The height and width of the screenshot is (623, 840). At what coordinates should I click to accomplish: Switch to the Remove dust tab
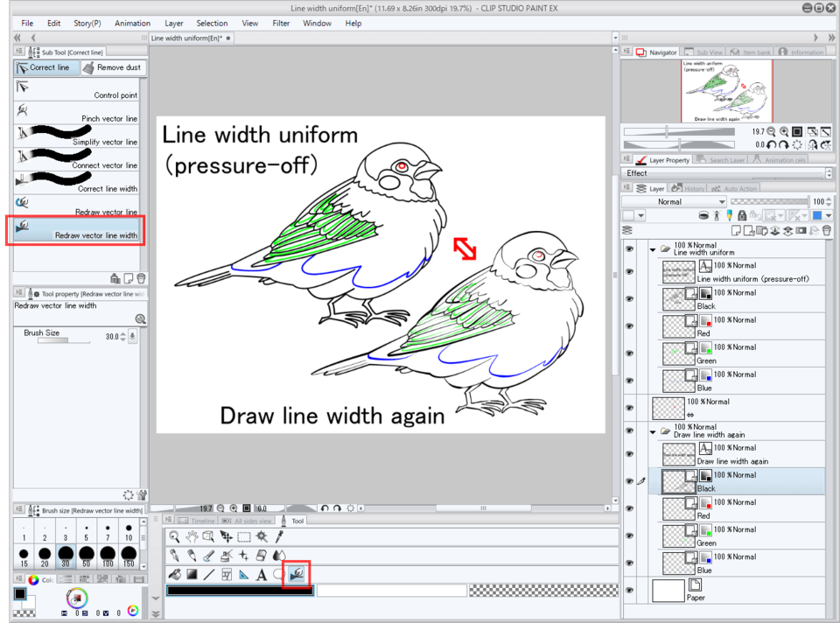pyautogui.click(x=112, y=67)
